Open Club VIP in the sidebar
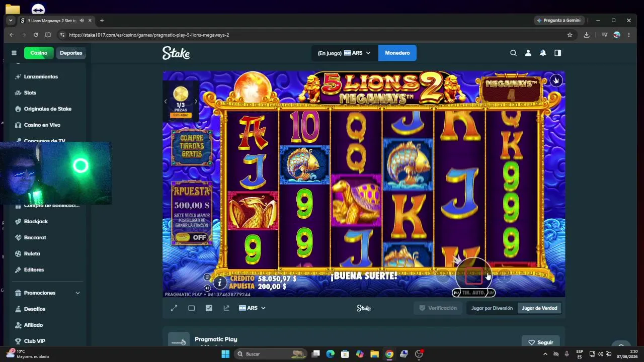This screenshot has width=644, height=362. click(35, 341)
